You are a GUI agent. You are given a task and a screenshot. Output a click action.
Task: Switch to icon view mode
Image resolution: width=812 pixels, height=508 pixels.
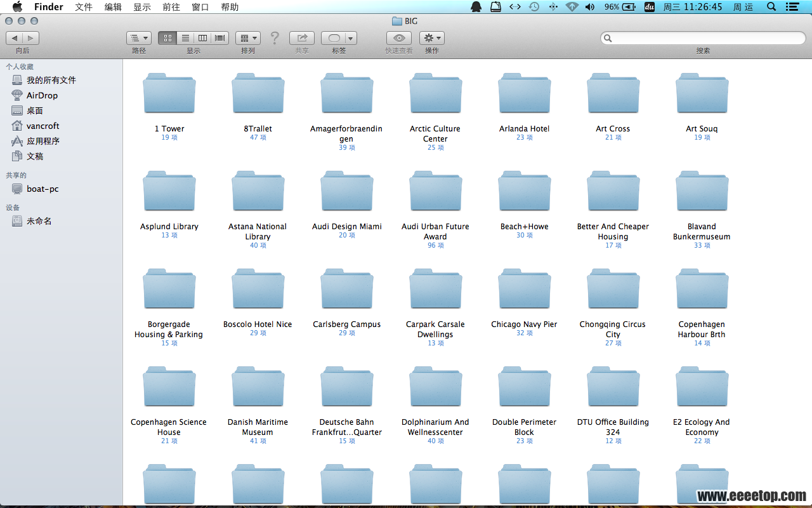pyautogui.click(x=167, y=38)
